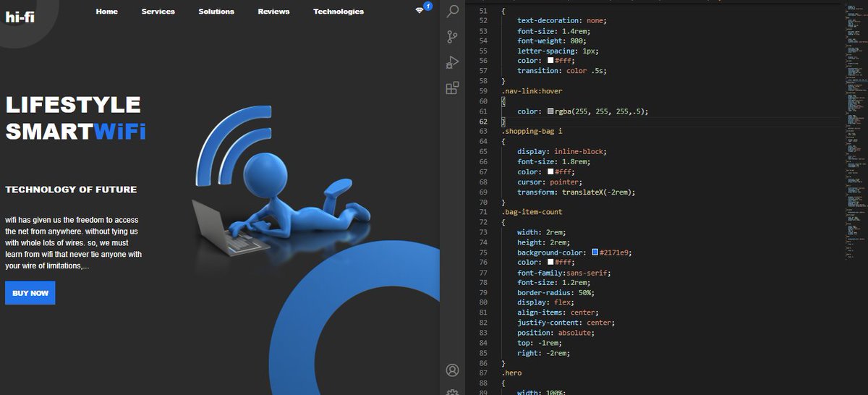Click line number 71 in the gutter
The image size is (868, 395).
[483, 212]
